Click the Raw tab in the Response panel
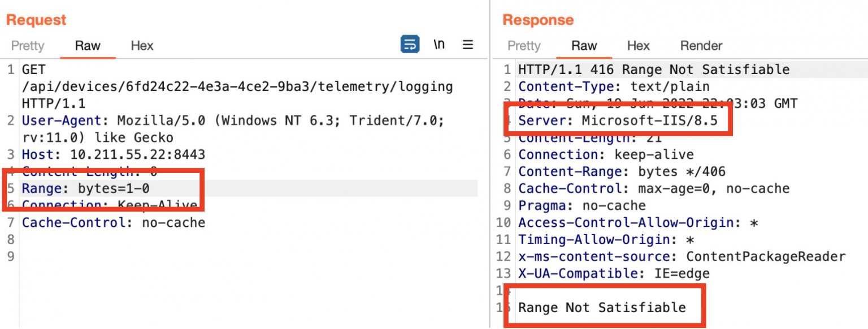868x329 pixels. (x=584, y=46)
